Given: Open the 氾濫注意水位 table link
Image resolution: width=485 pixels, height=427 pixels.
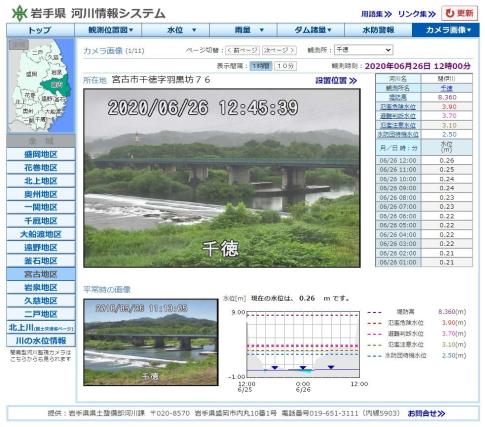Looking at the screenshot, I should click(398, 125).
